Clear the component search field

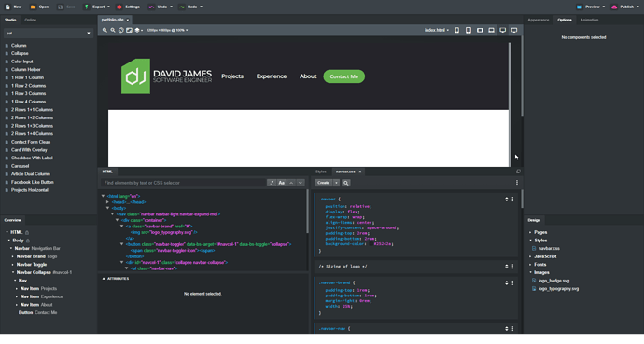coord(89,34)
